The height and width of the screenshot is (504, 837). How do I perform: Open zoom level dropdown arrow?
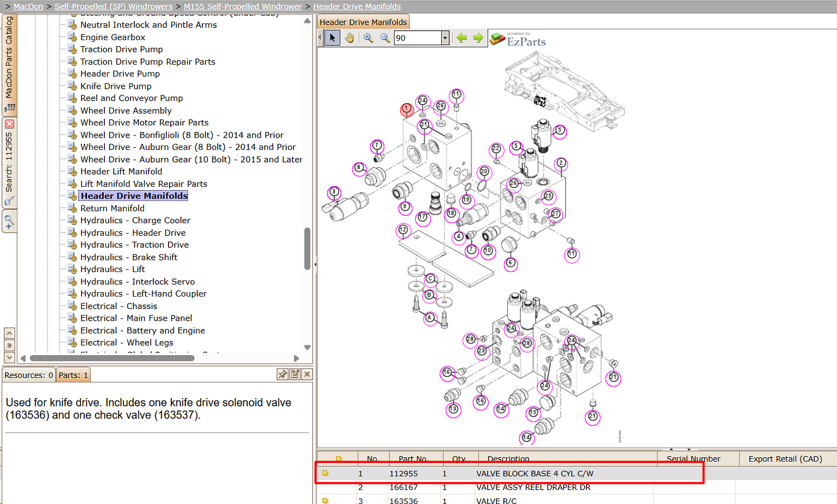tap(445, 38)
